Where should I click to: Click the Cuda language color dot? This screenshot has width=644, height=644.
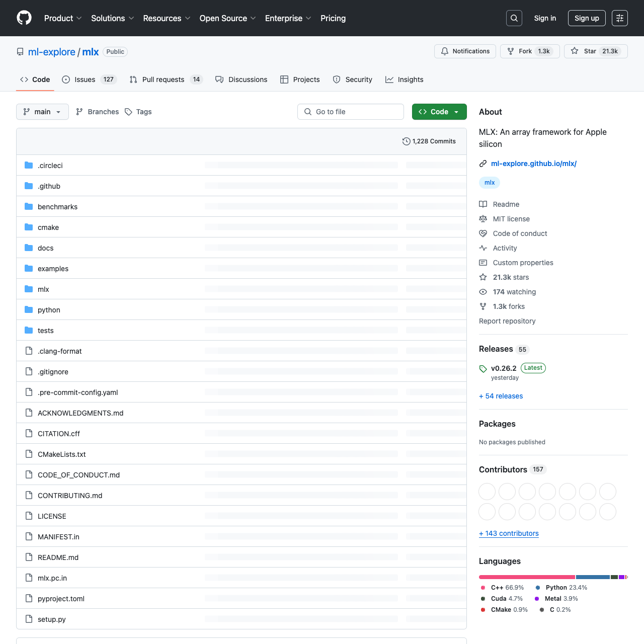point(483,599)
